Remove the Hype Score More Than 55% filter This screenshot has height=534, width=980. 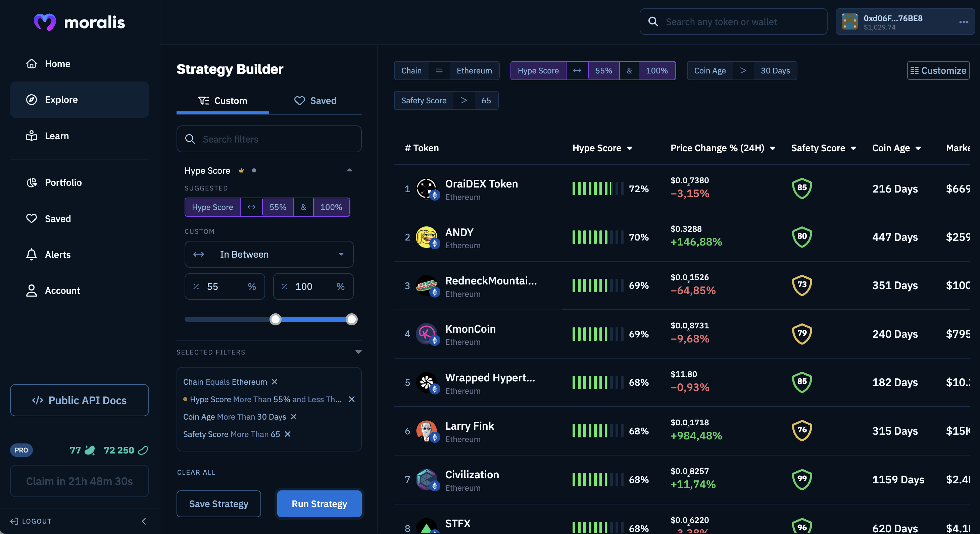point(351,399)
